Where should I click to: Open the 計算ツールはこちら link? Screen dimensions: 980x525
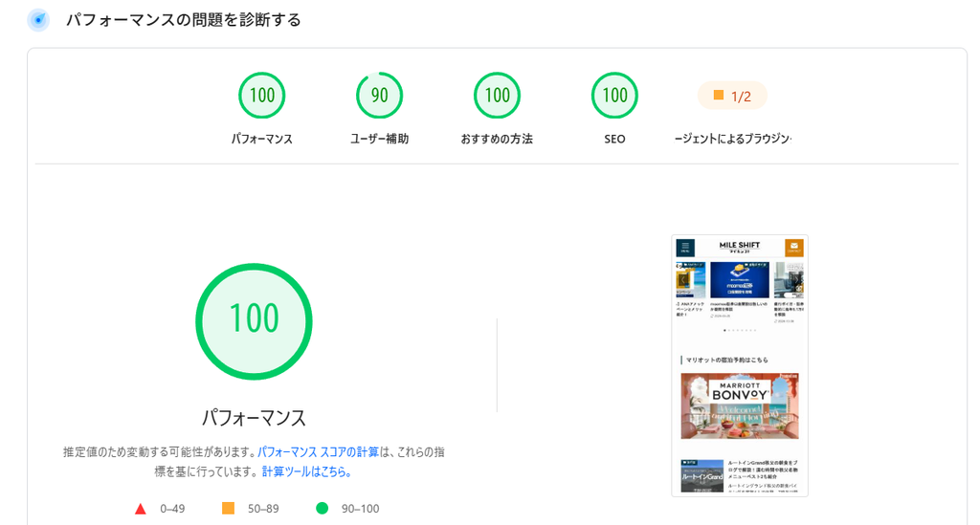click(306, 472)
